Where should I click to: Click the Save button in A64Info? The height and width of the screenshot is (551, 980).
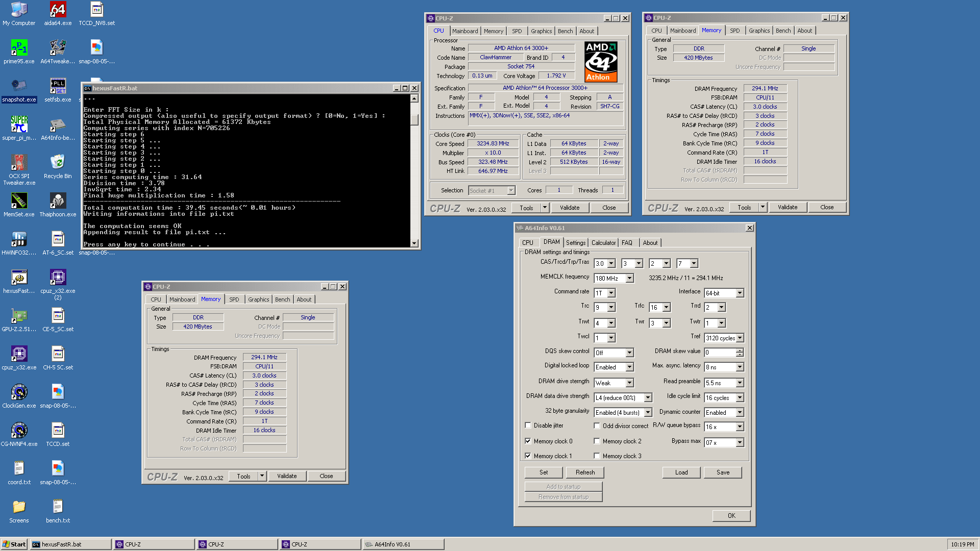(x=723, y=472)
